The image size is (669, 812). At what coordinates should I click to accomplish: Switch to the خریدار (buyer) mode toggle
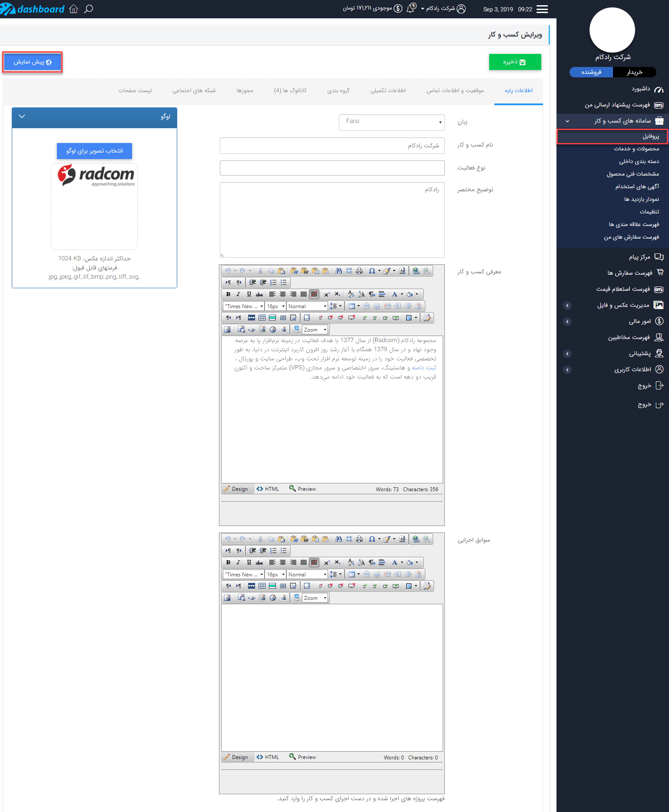(634, 72)
